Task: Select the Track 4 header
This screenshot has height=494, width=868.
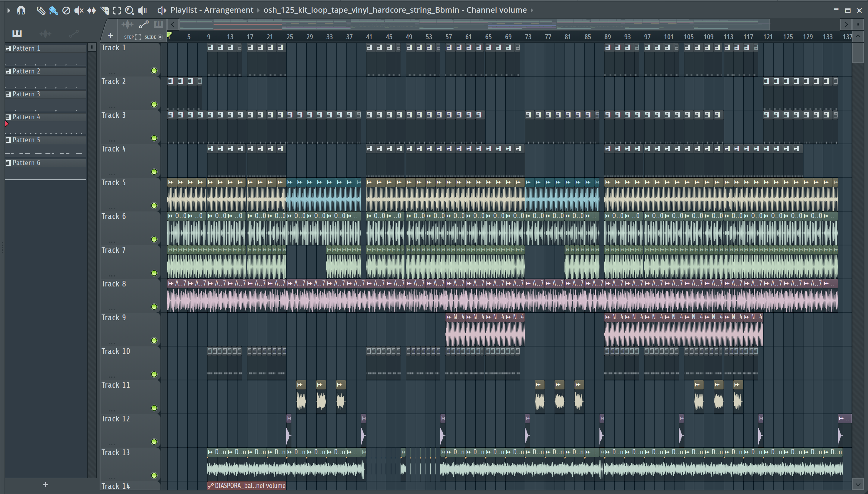Action: click(130, 161)
